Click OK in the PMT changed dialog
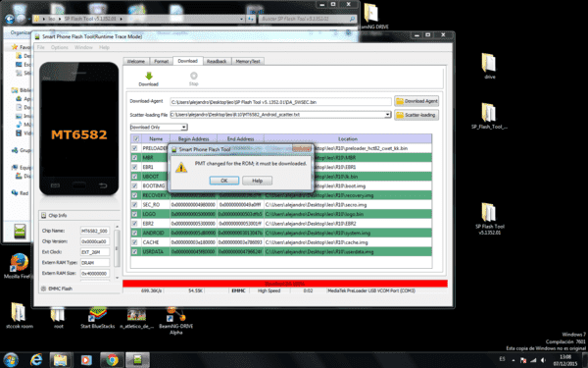Image resolution: width=588 pixels, height=368 pixels. point(224,181)
